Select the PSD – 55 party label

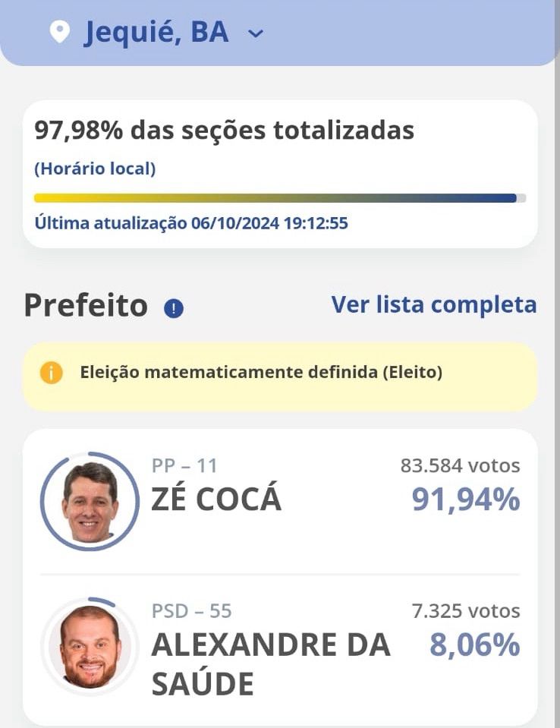pyautogui.click(x=192, y=611)
